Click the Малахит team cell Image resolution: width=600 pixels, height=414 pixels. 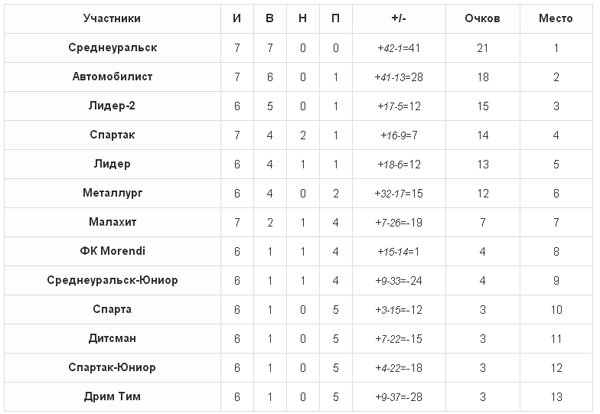[112, 222]
